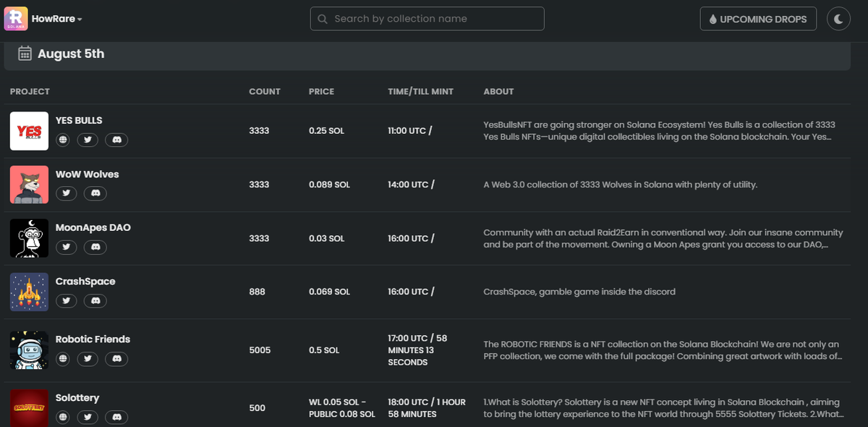The image size is (868, 427).
Task: Expand the HowRare dropdown menu
Action: tap(57, 19)
